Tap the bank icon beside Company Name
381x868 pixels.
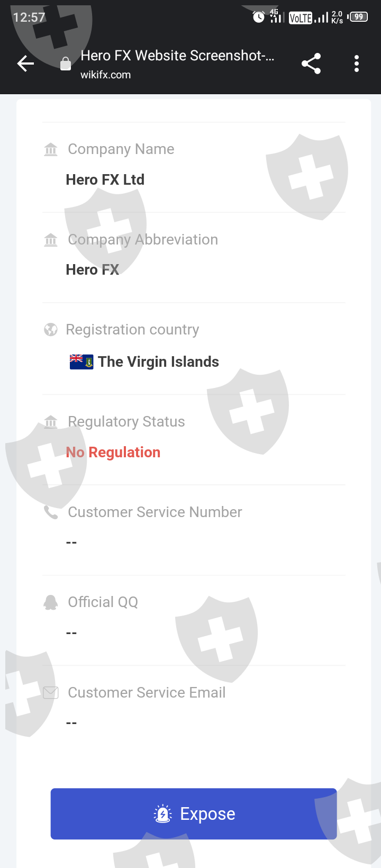tap(51, 150)
